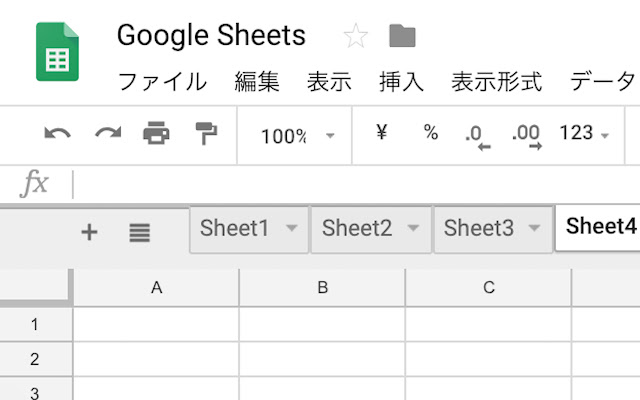Click the print icon
640x400 pixels.
point(156,134)
